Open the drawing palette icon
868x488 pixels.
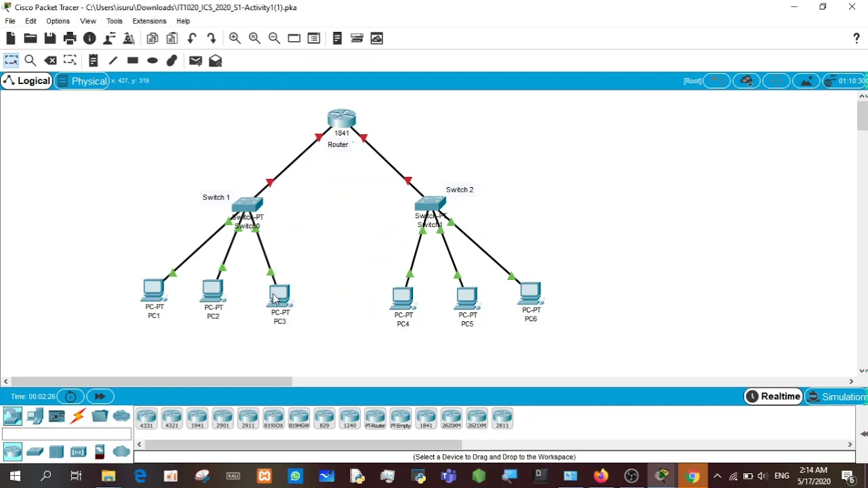294,39
